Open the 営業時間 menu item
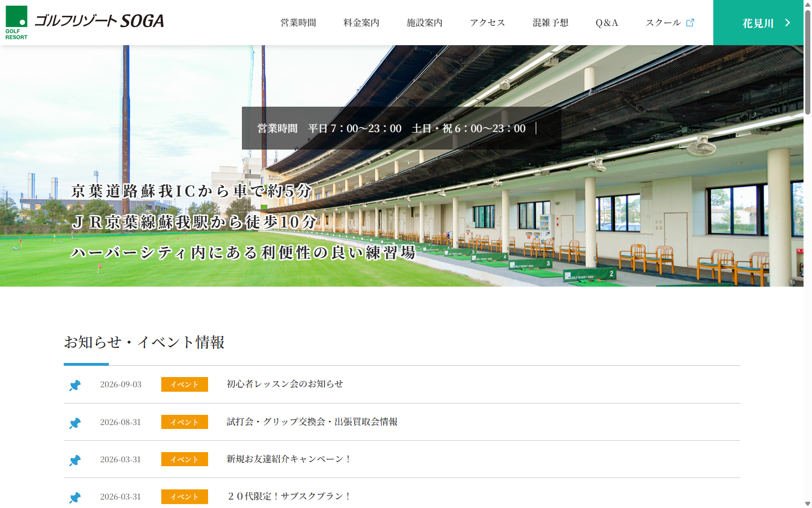The width and height of the screenshot is (812, 508). pos(298,23)
